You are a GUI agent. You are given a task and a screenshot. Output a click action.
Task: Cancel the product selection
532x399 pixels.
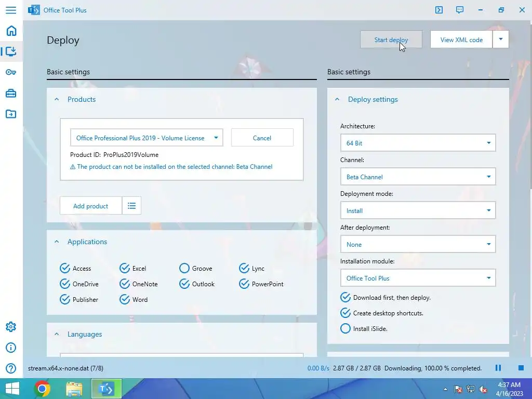pyautogui.click(x=262, y=138)
